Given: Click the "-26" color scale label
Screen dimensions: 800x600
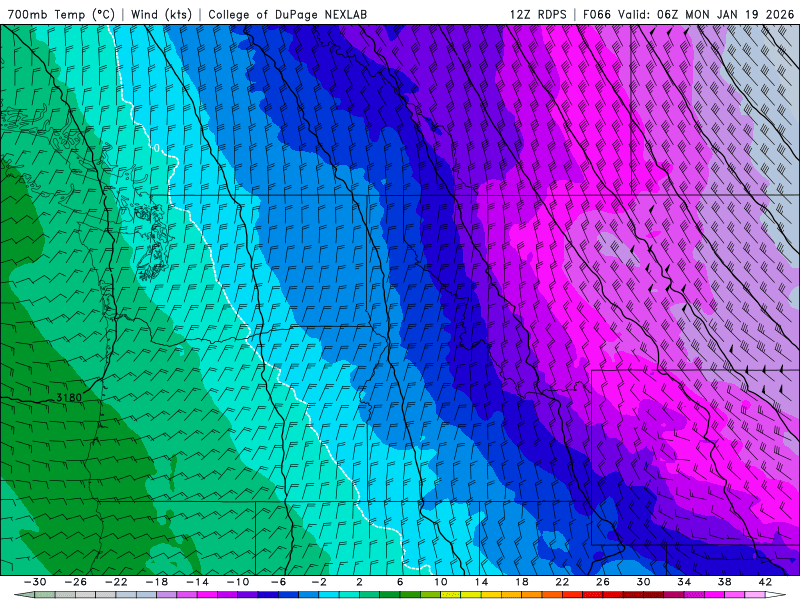Looking at the screenshot, I should click(x=76, y=582).
